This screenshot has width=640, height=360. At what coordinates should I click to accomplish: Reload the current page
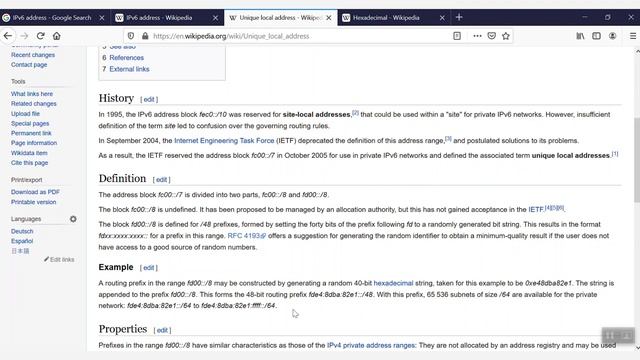pos(40,36)
